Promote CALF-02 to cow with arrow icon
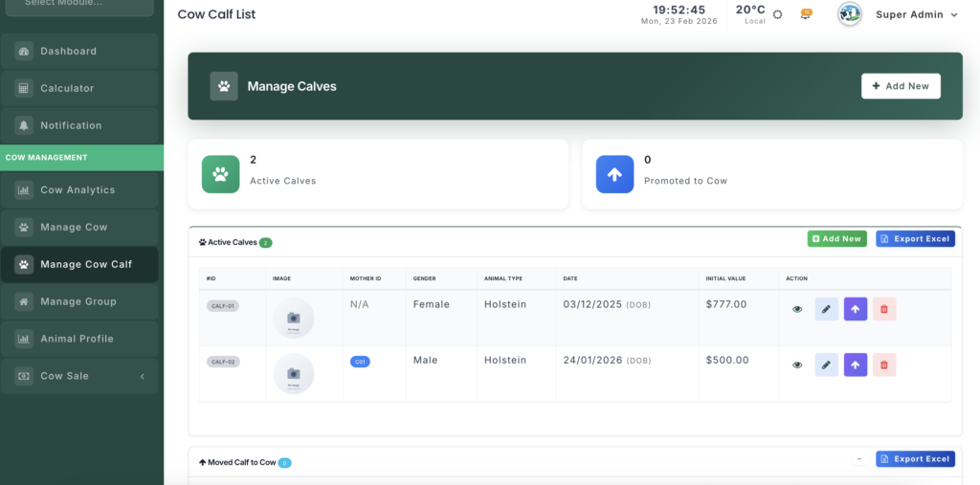 [856, 364]
